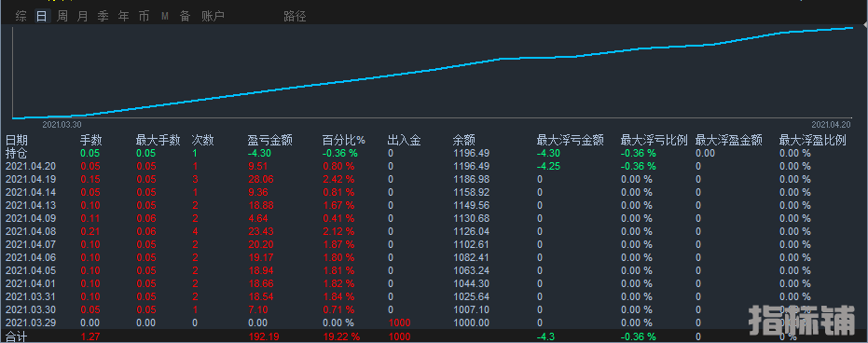
Task: Click the 出入金 column header
Action: pyautogui.click(x=404, y=141)
